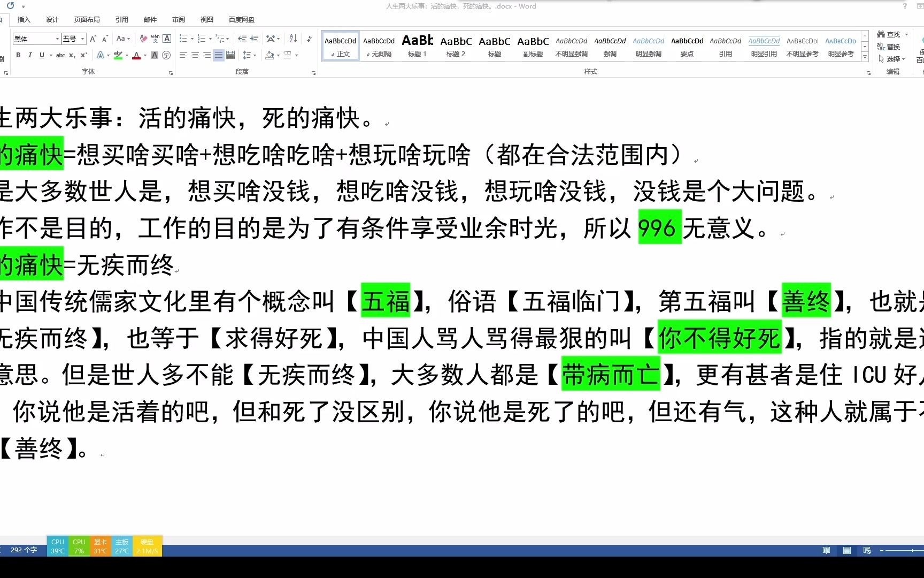Open the 审阅 (Review) tab
The image size is (924, 578).
[179, 20]
